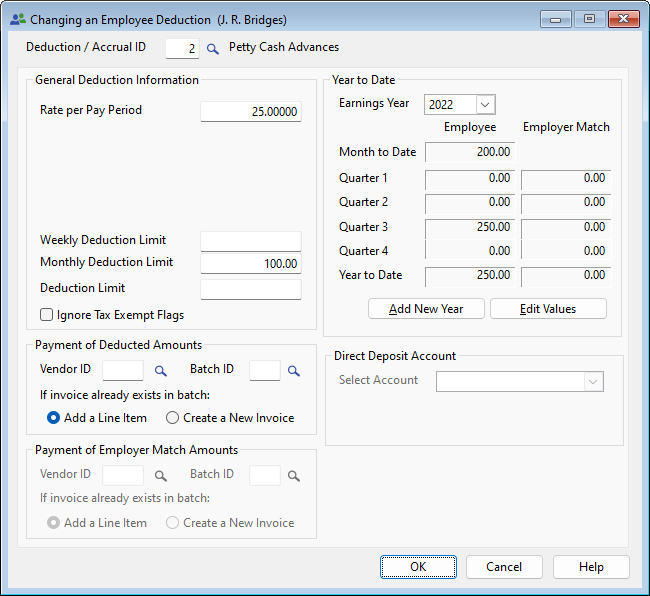Image resolution: width=650 pixels, height=596 pixels.
Task: Click the Edit Values button
Action: 548,309
